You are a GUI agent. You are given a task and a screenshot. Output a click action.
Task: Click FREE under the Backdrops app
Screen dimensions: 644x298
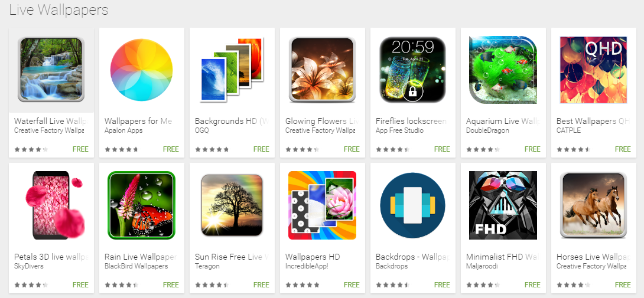[x=442, y=284]
